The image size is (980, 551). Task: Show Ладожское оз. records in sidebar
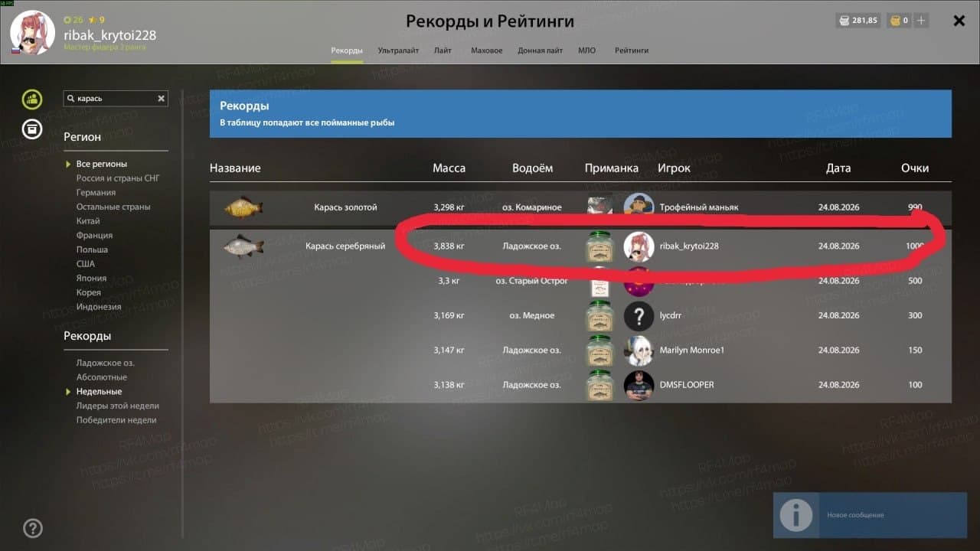tap(105, 363)
